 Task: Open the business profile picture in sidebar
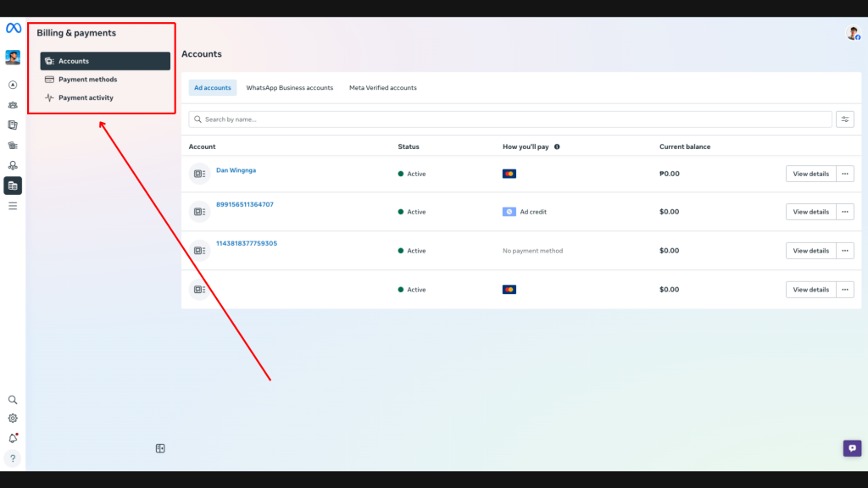click(13, 58)
